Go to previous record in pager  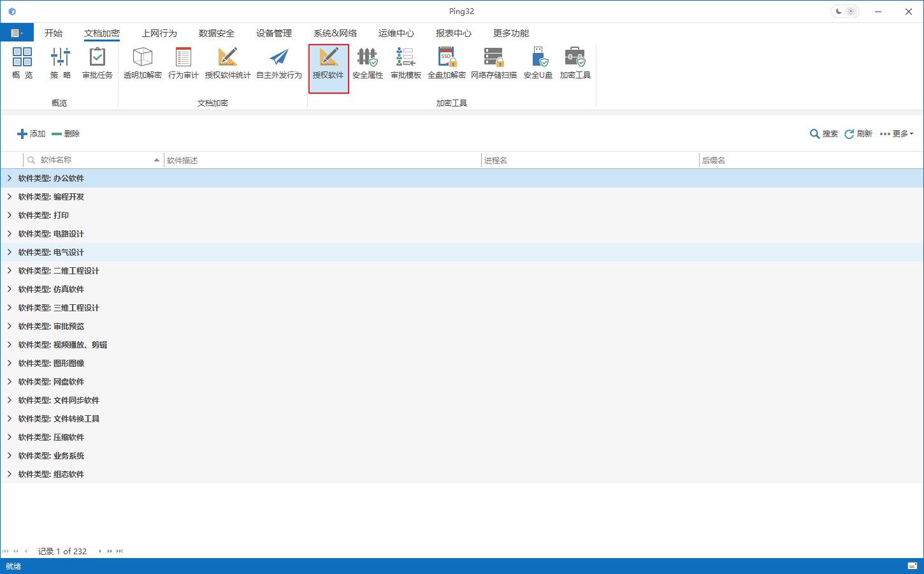25,551
